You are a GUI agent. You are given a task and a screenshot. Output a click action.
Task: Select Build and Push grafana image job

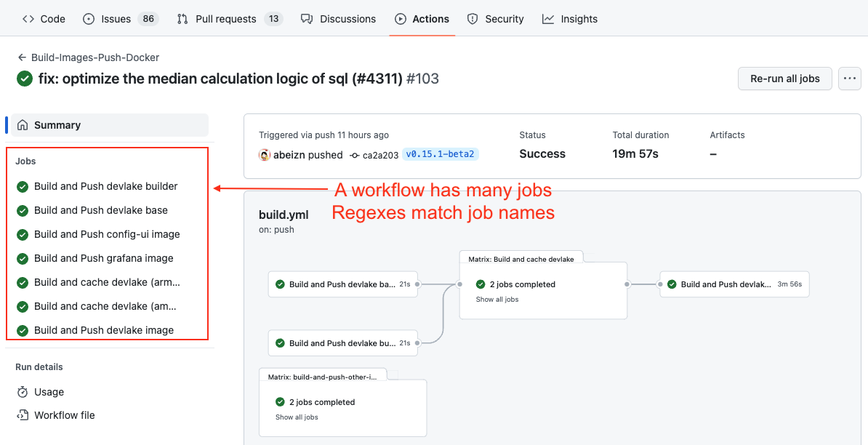(103, 258)
